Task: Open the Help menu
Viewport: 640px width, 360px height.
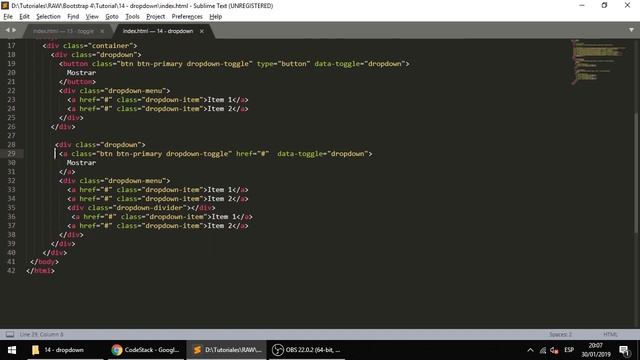Action: click(x=216, y=16)
